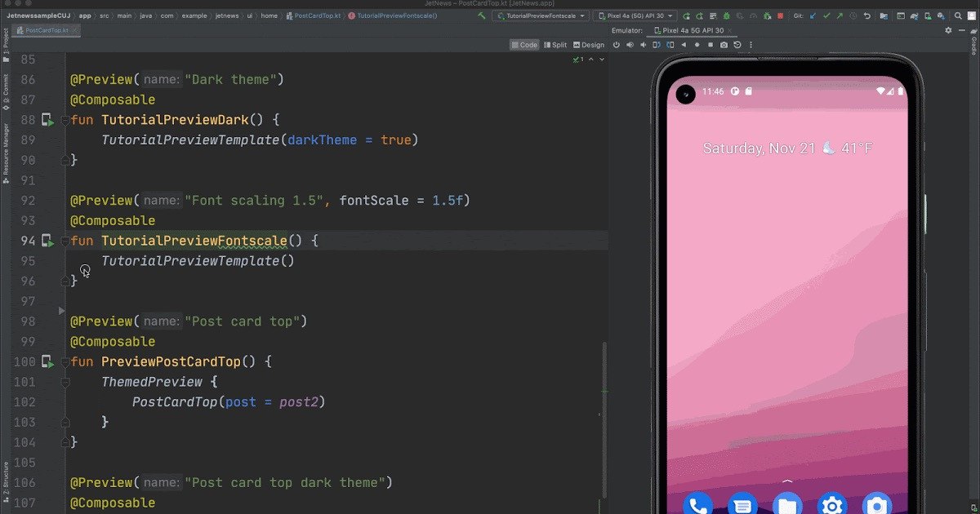
Task: Click the emulator Overview square icon
Action: point(710,45)
